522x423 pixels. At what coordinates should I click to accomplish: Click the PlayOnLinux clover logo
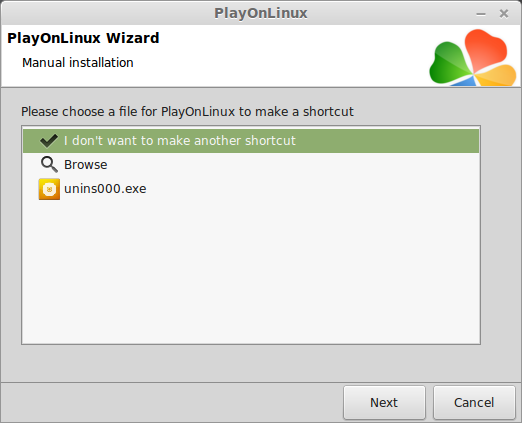click(473, 58)
